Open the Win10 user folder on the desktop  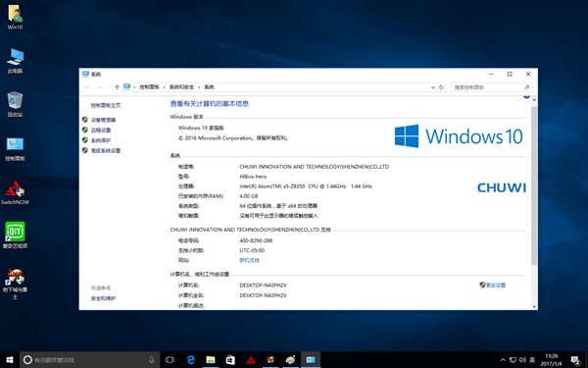pos(15,17)
